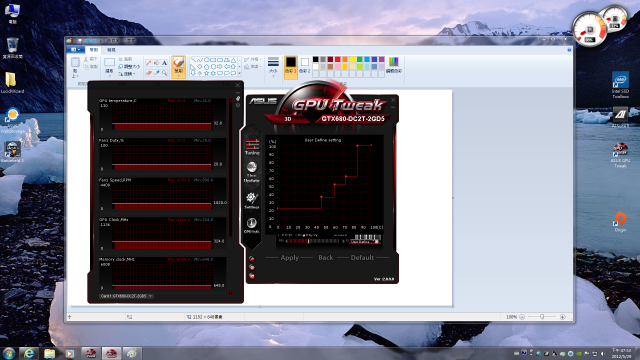Select the Color 1 swatch box
Viewport: 640px width, 360px height.
pyautogui.click(x=291, y=65)
